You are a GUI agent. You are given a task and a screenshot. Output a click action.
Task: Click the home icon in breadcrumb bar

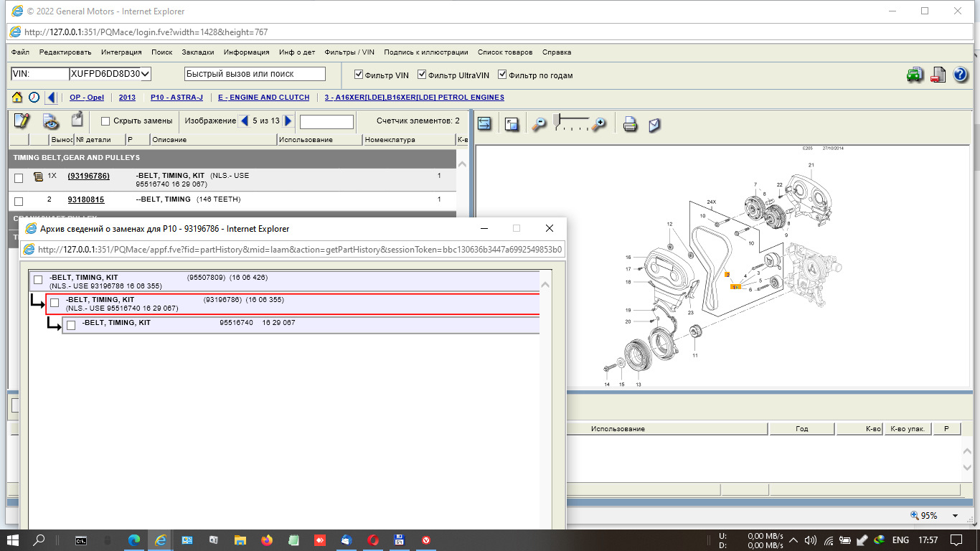16,98
